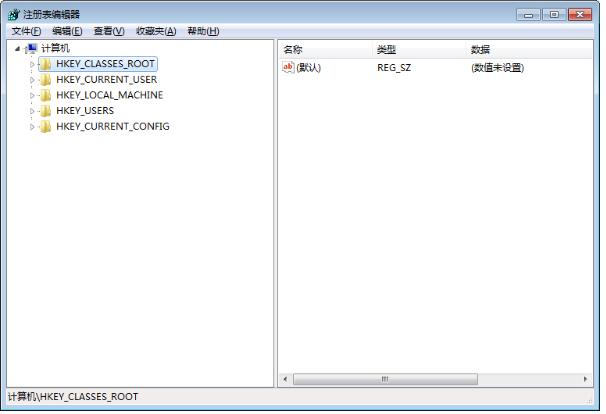Click the HKEY_LOCAL_MACHINE folder icon

click(46, 95)
